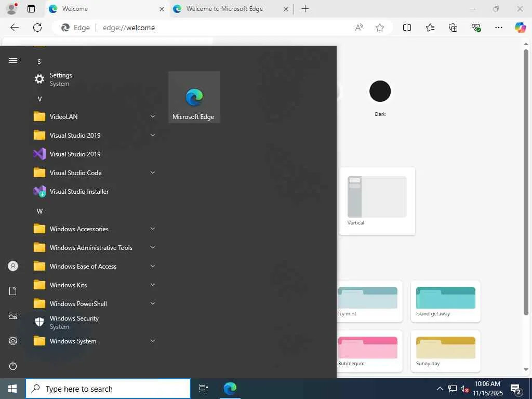Image resolution: width=532 pixels, height=399 pixels.
Task: Launch Visual Studio Installer
Action: [95, 191]
